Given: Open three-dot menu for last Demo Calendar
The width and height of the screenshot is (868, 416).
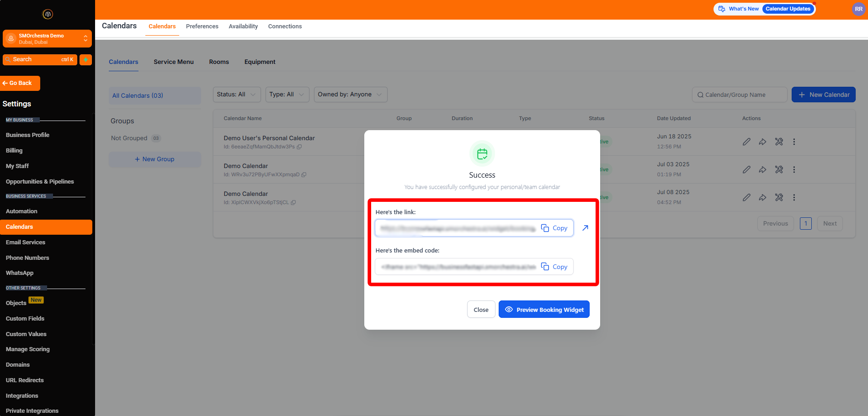Looking at the screenshot, I should click(x=794, y=197).
